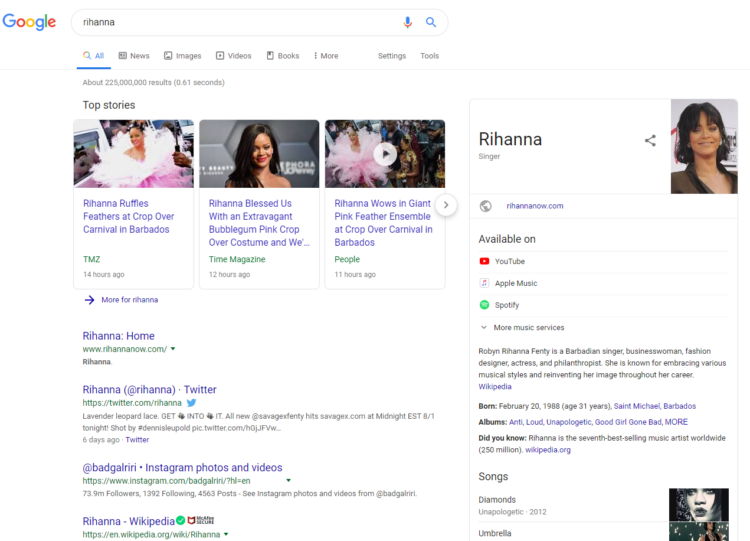
Task: Click the blue search magnifier button
Action: [x=431, y=22]
